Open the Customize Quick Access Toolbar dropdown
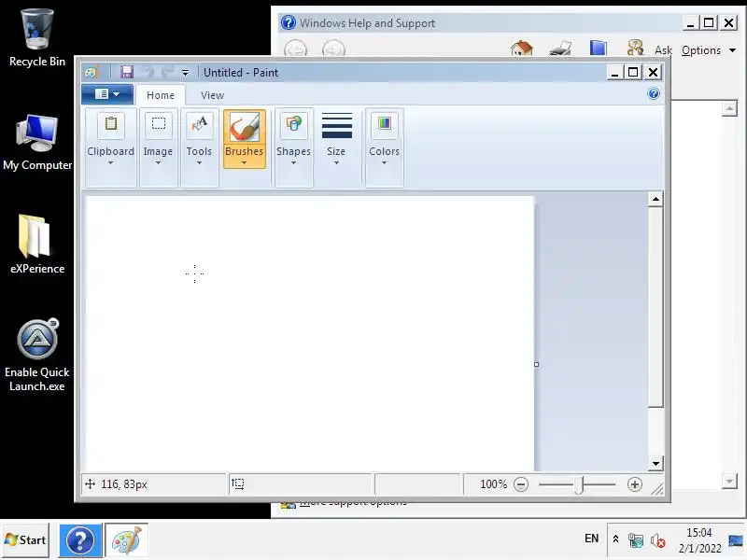 pyautogui.click(x=185, y=73)
